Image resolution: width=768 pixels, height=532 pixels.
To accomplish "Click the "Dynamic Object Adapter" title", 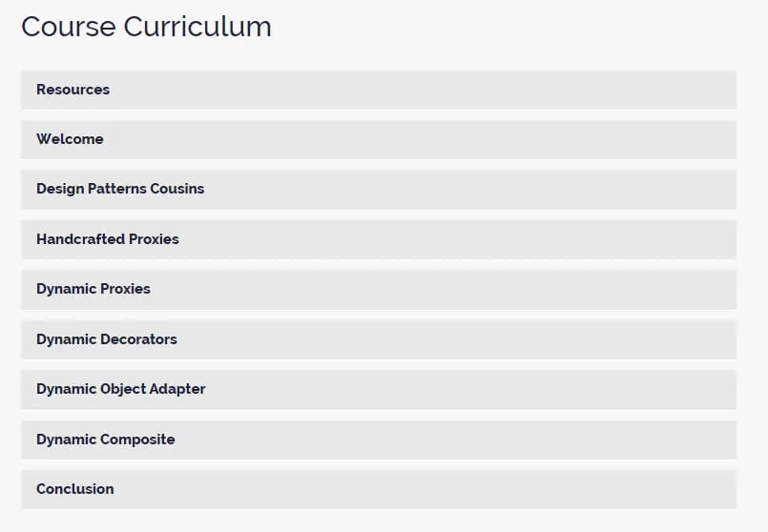I will pyautogui.click(x=121, y=389).
